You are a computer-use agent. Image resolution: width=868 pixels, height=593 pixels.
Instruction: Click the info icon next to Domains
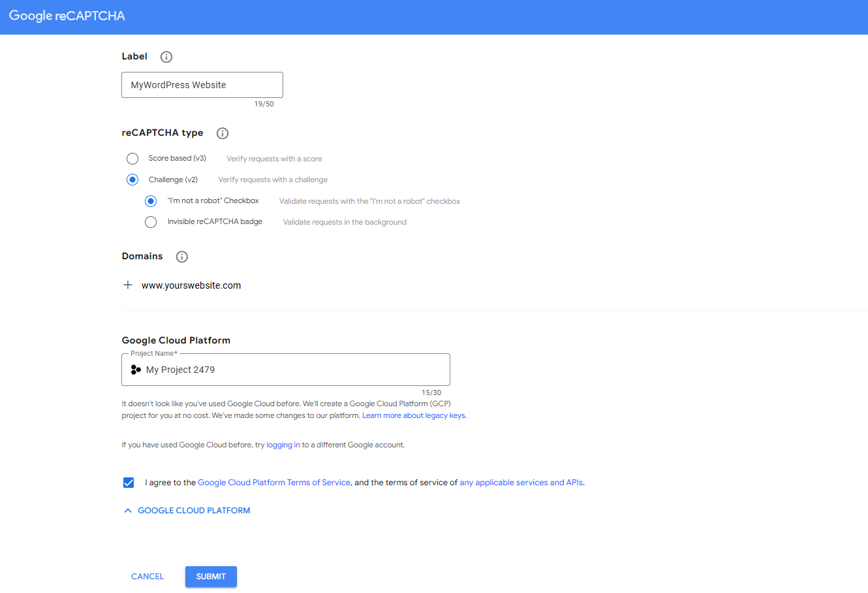click(x=182, y=257)
